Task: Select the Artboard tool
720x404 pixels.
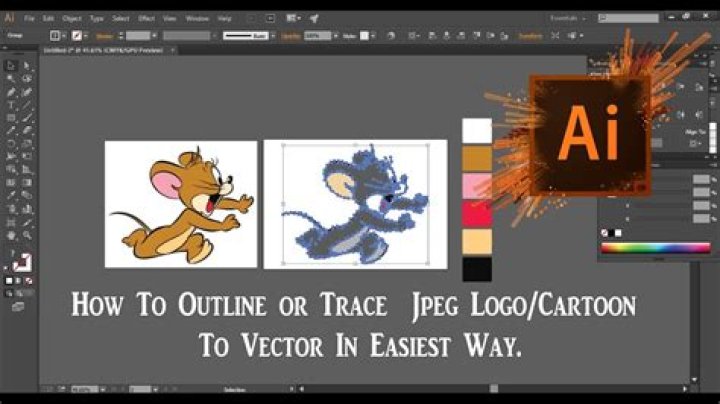Action: (x=11, y=223)
